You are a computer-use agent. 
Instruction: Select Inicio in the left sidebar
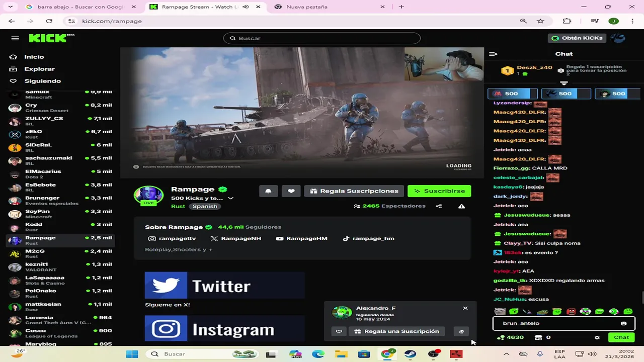coord(34,57)
